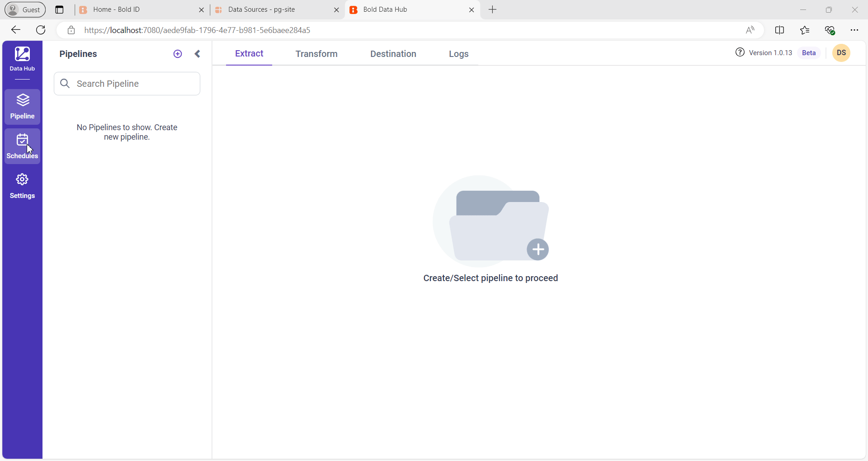Image resolution: width=868 pixels, height=461 pixels.
Task: Click the folder with plus illustration
Action: [491, 221]
